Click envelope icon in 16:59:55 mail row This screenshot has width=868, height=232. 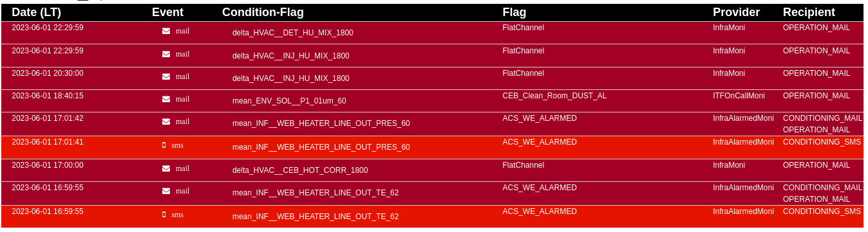pos(166,191)
